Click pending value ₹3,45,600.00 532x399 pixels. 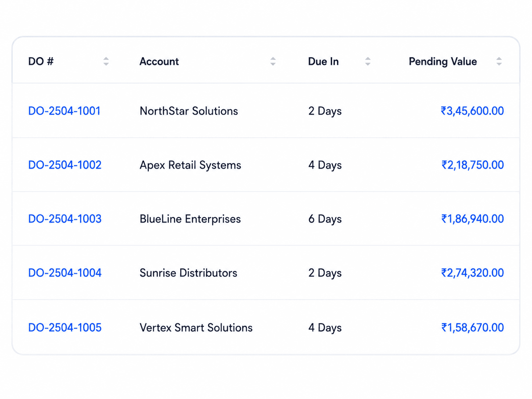point(472,111)
